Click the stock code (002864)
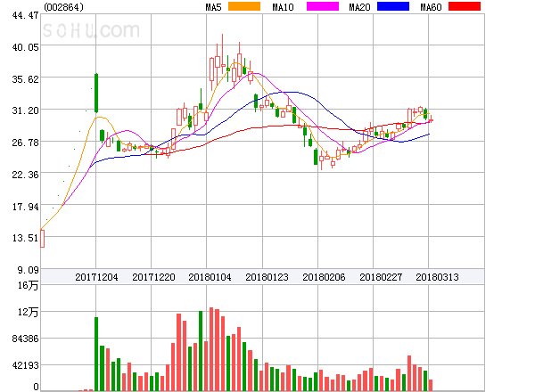 [64, 7]
